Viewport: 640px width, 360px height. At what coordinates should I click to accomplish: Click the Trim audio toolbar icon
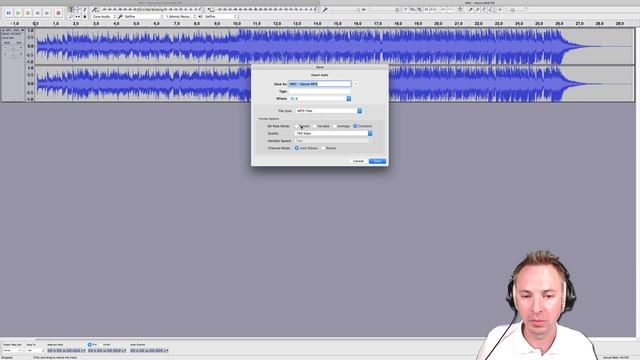click(426, 9)
